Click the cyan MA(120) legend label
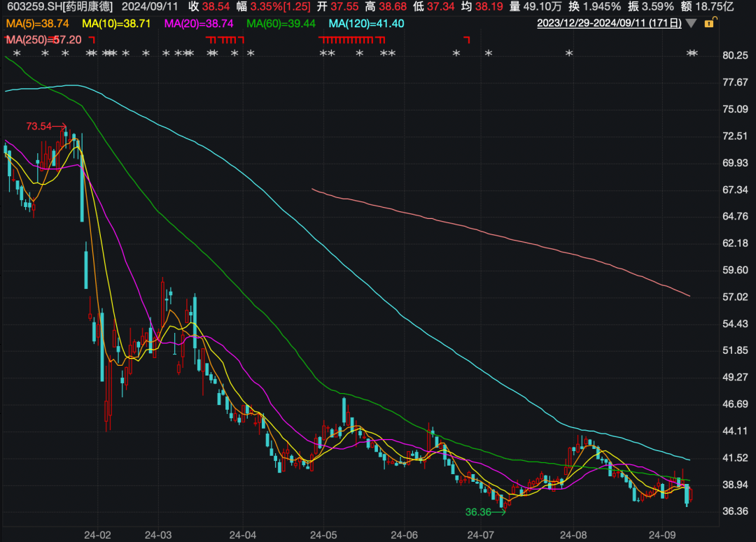The height and width of the screenshot is (542, 756). (366, 23)
